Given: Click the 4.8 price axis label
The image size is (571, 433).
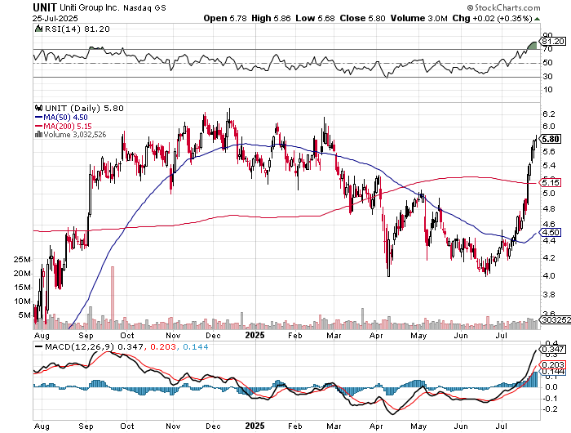Looking at the screenshot, I should coord(549,209).
